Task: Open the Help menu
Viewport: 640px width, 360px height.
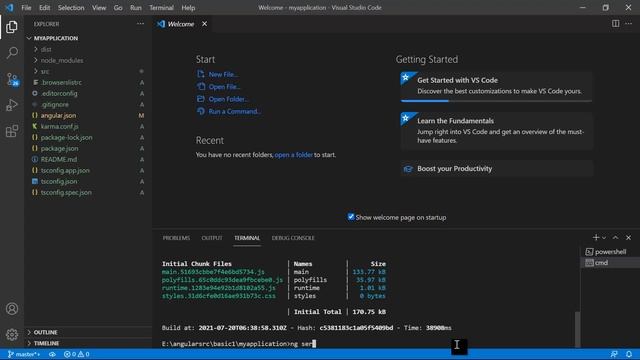Action: point(188,8)
